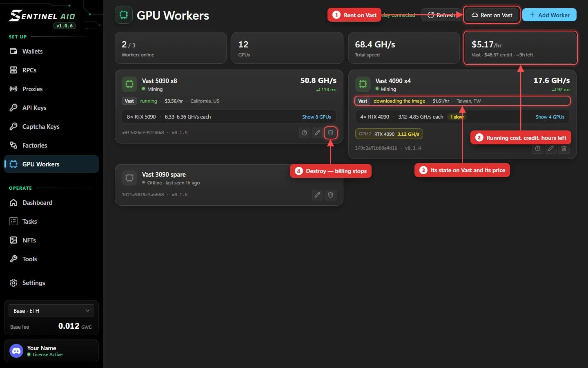This screenshot has width=588, height=368.
Task: Click the 12 GPUs stat card
Action: [x=287, y=48]
